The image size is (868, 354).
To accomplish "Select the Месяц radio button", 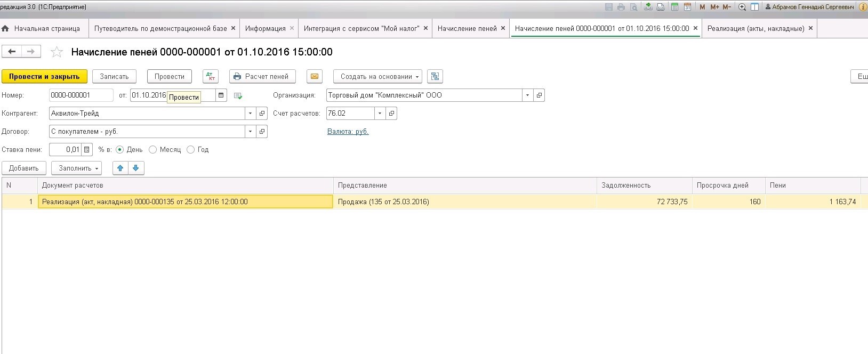I will [x=153, y=150].
